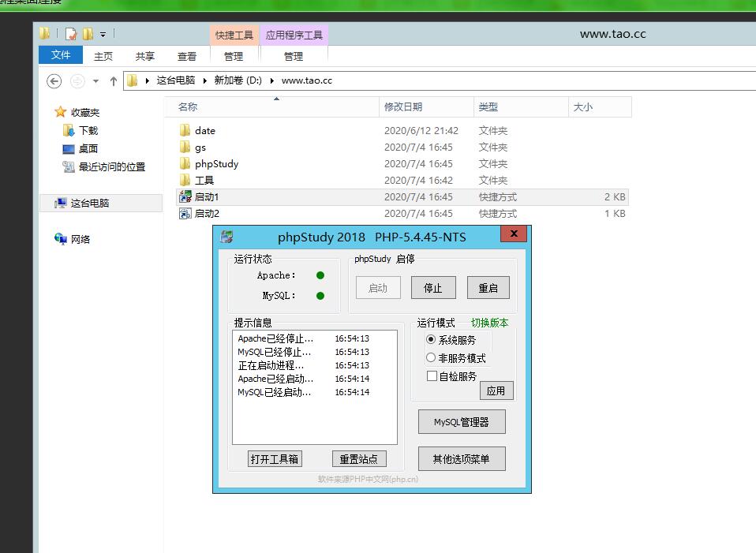
Task: Expand the recent locations history dropdown
Action: pos(95,81)
